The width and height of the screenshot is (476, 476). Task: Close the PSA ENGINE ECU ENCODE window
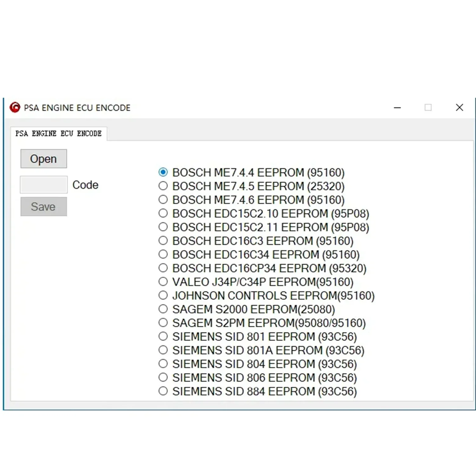coord(459,108)
